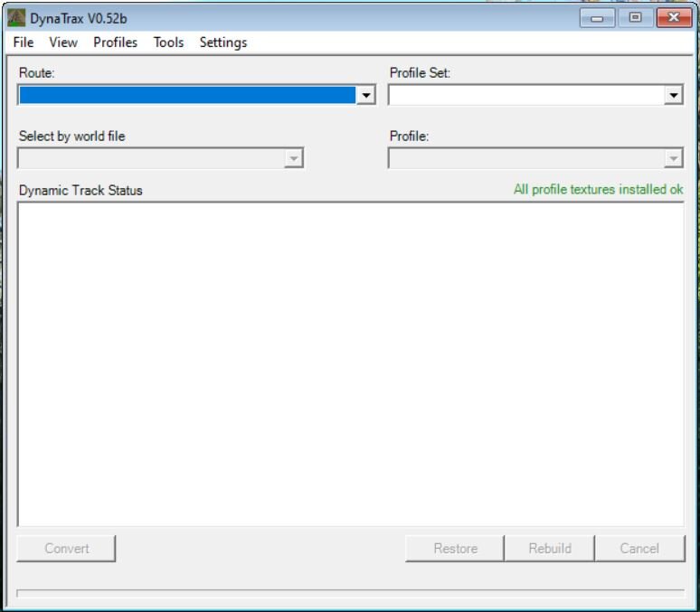
Task: Click the progress bar at the bottom
Action: tap(350, 593)
